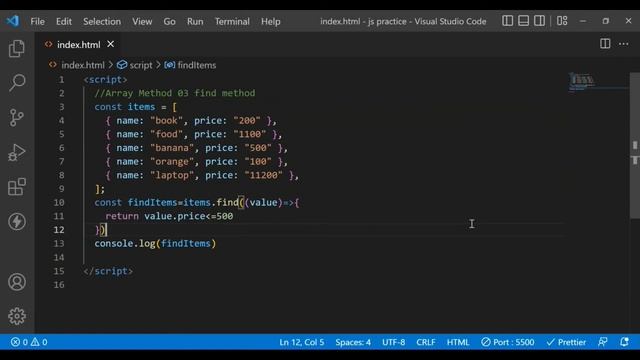Open feedback/account icon in status bar
Image resolution: width=640 pixels, height=360 pixels.
click(x=602, y=342)
